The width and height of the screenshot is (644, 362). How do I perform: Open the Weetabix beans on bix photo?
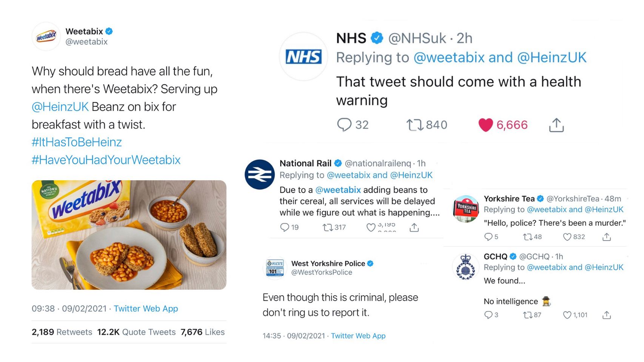[x=129, y=235]
